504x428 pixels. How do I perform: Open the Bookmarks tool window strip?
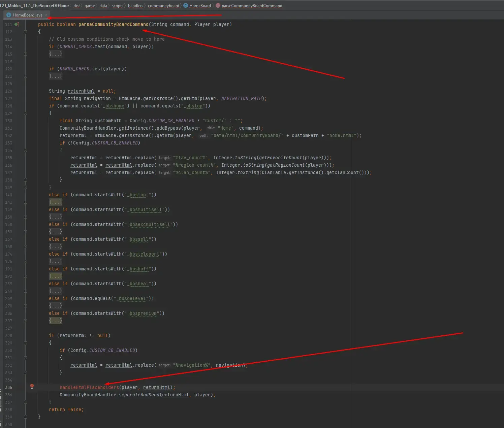[1, 400]
